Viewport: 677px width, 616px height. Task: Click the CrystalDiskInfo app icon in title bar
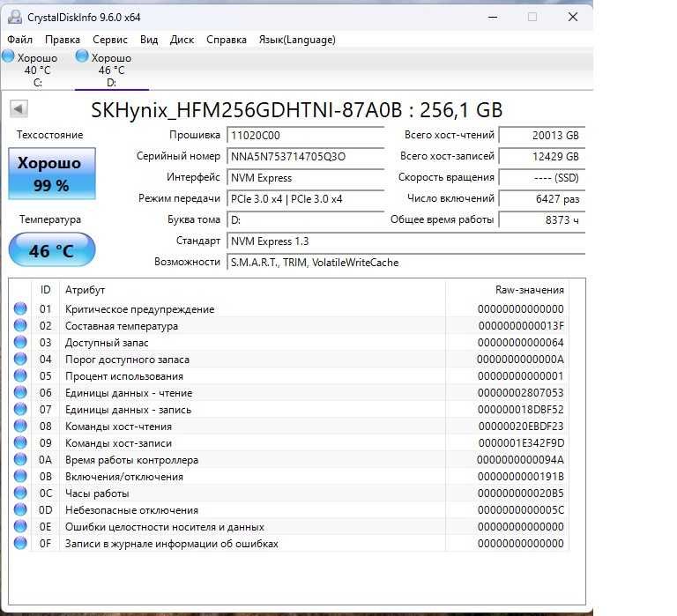(15, 18)
